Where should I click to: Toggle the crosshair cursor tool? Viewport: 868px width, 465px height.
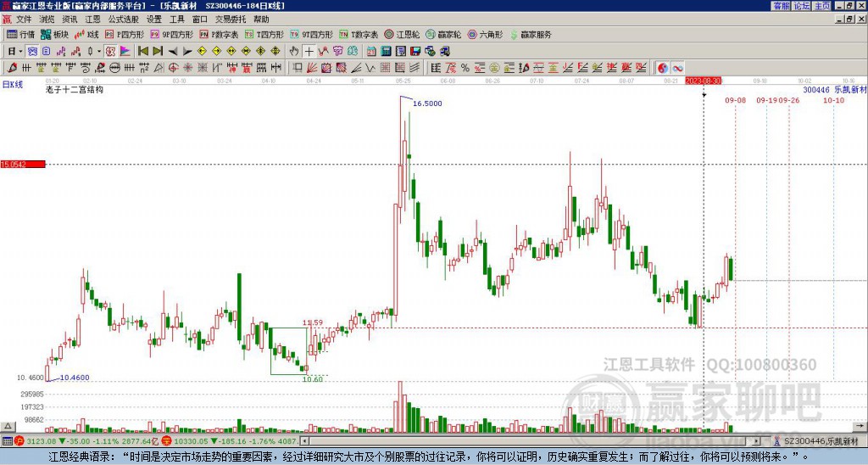309,51
